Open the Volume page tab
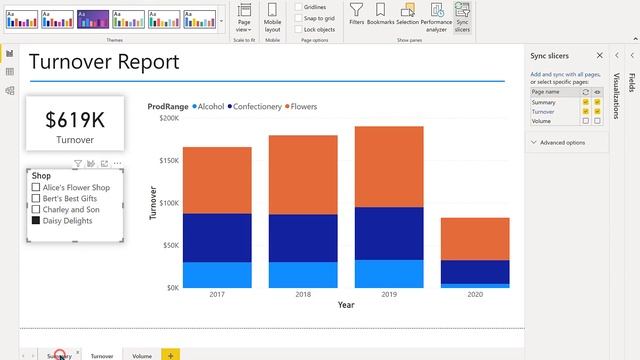 click(142, 356)
